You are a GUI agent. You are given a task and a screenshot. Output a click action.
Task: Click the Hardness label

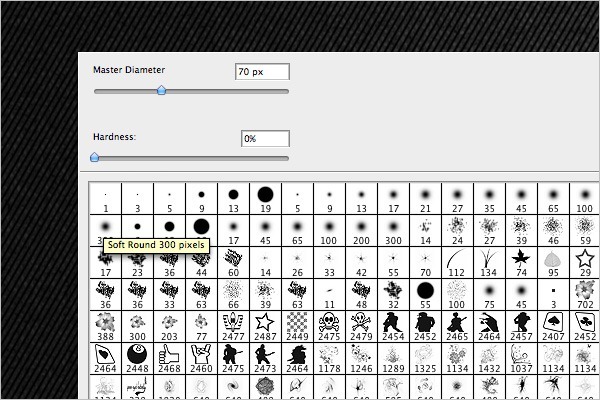(114, 137)
